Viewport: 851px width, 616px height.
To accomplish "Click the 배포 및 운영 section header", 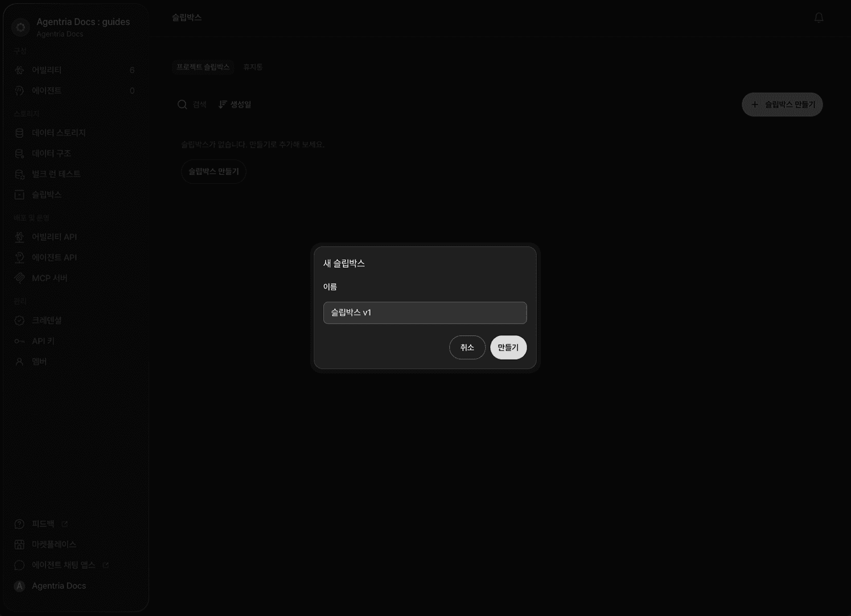I will pyautogui.click(x=32, y=218).
